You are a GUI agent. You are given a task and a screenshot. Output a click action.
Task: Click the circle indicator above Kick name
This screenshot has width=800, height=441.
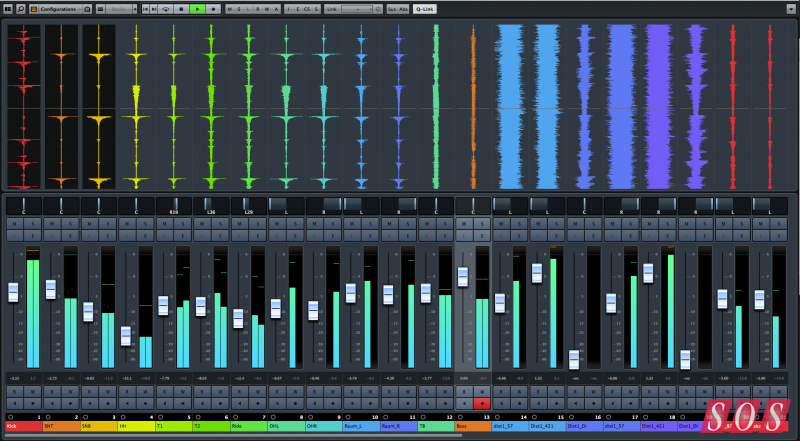pos(11,417)
